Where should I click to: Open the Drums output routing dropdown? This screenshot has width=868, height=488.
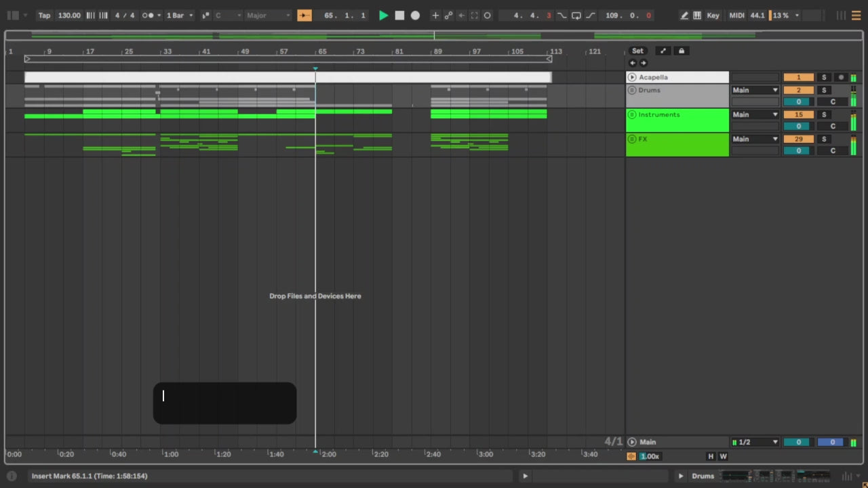pyautogui.click(x=755, y=90)
